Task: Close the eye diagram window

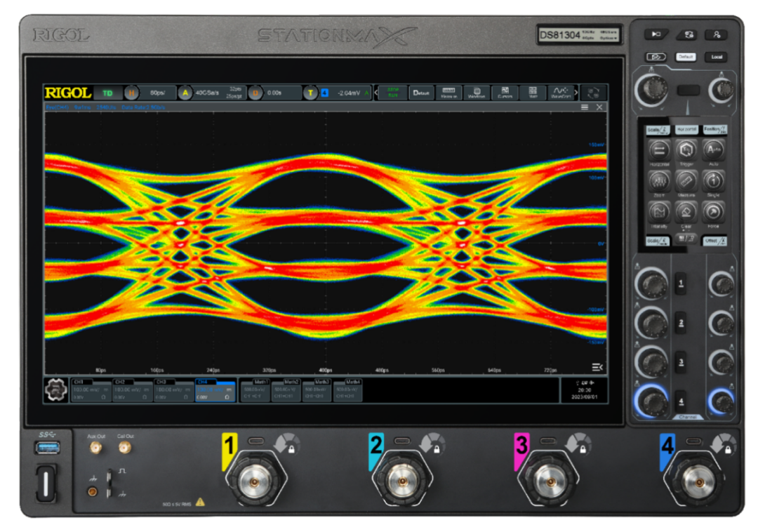Action: coord(599,107)
